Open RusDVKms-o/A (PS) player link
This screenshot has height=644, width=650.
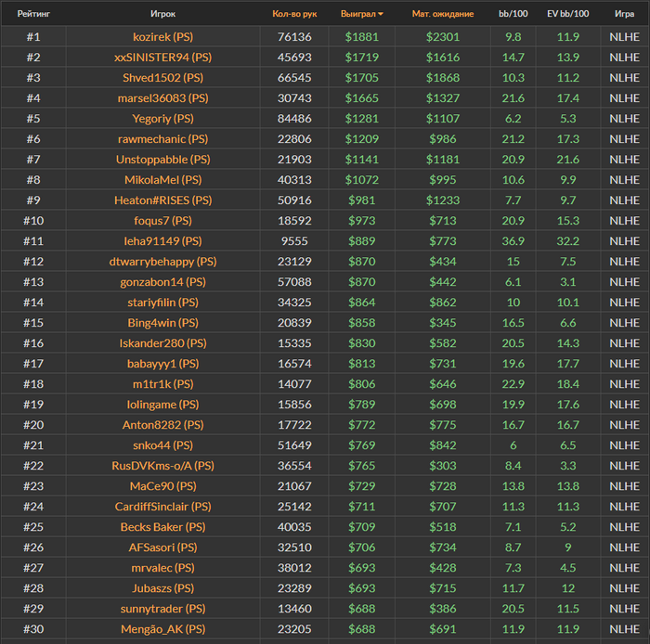click(x=162, y=466)
